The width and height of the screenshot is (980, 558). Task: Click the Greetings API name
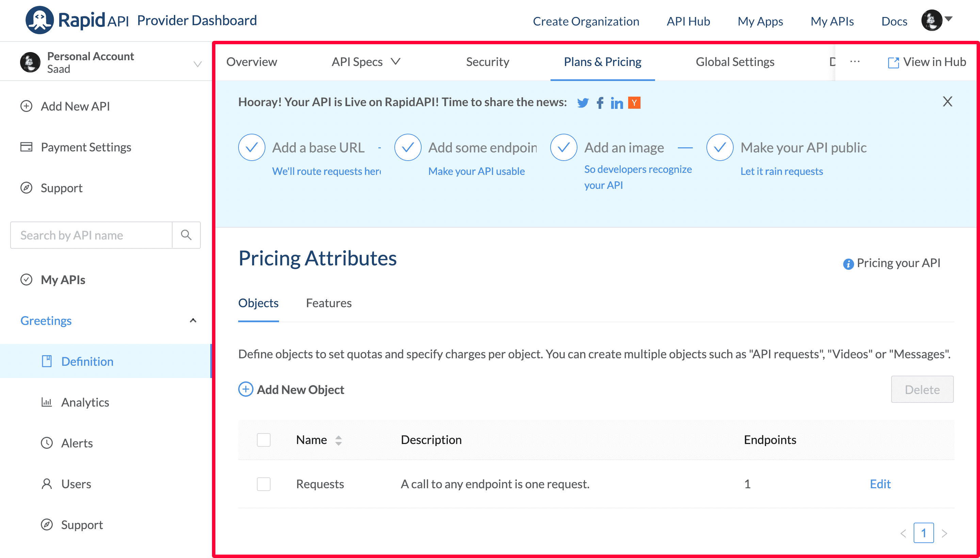(46, 321)
